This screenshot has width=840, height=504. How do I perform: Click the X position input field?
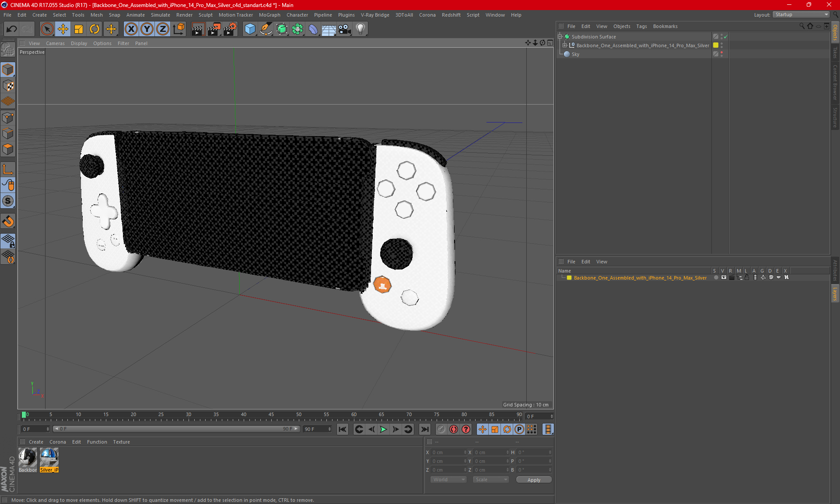pos(448,452)
